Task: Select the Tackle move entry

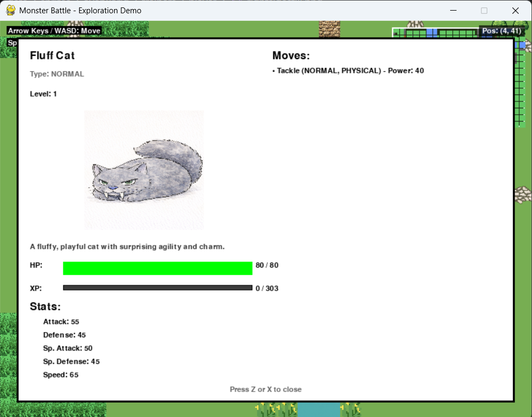Action: pos(348,71)
